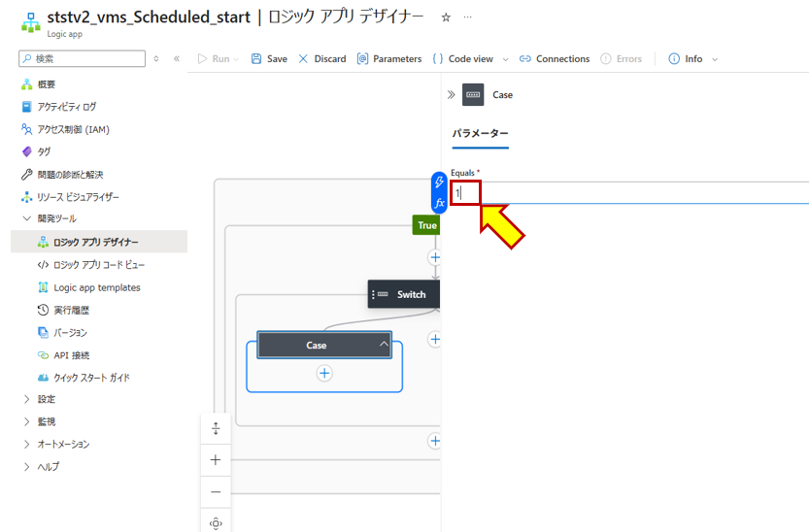Focus the sidebar search box
The image size is (809, 532).
pyautogui.click(x=82, y=58)
